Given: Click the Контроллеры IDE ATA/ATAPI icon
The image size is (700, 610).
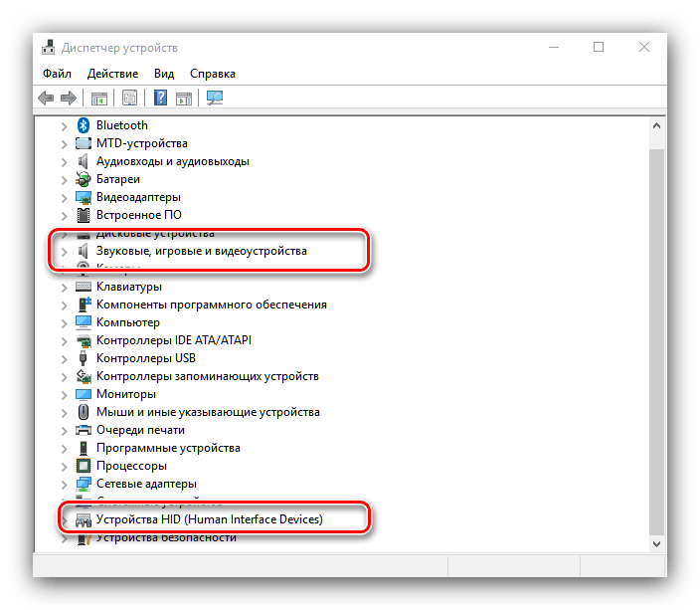Looking at the screenshot, I should 84,340.
